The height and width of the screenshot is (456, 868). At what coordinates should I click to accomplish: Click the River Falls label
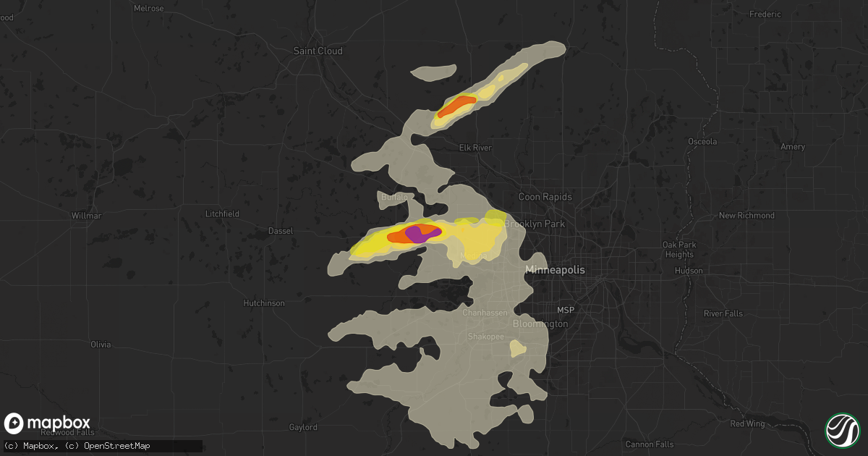723,313
